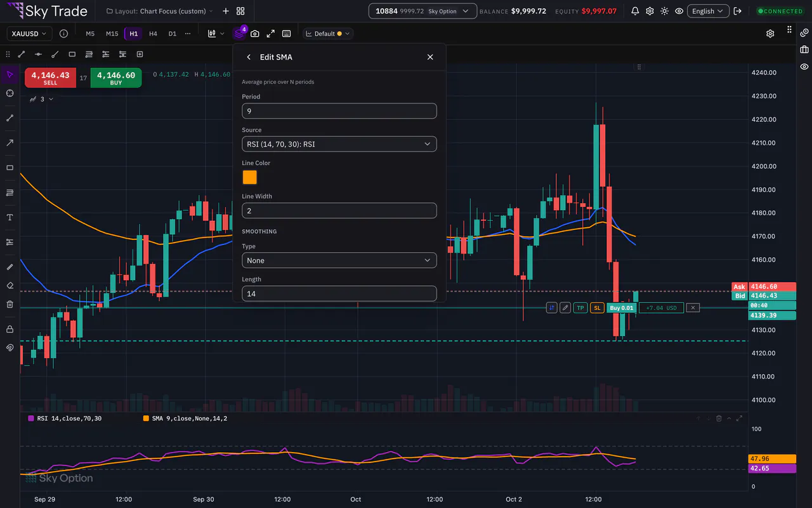Click the trash icon in left sidebar
The image size is (812, 508).
[10, 304]
